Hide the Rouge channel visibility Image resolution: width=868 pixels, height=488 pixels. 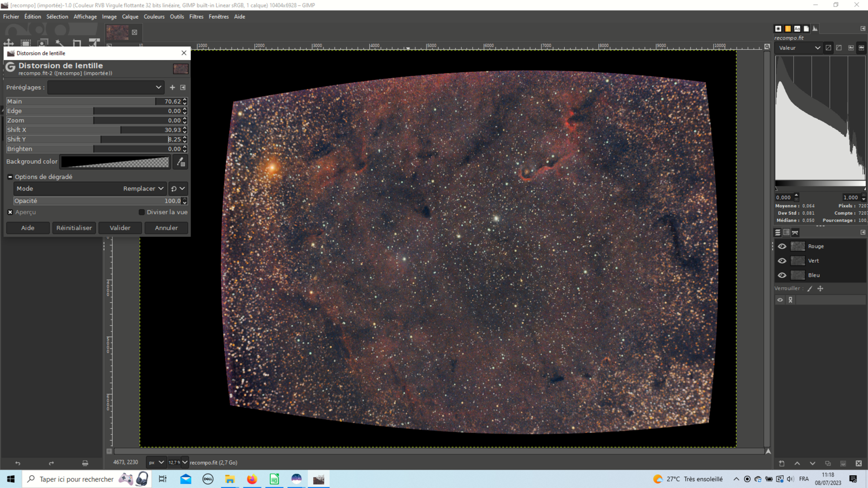pos(782,246)
